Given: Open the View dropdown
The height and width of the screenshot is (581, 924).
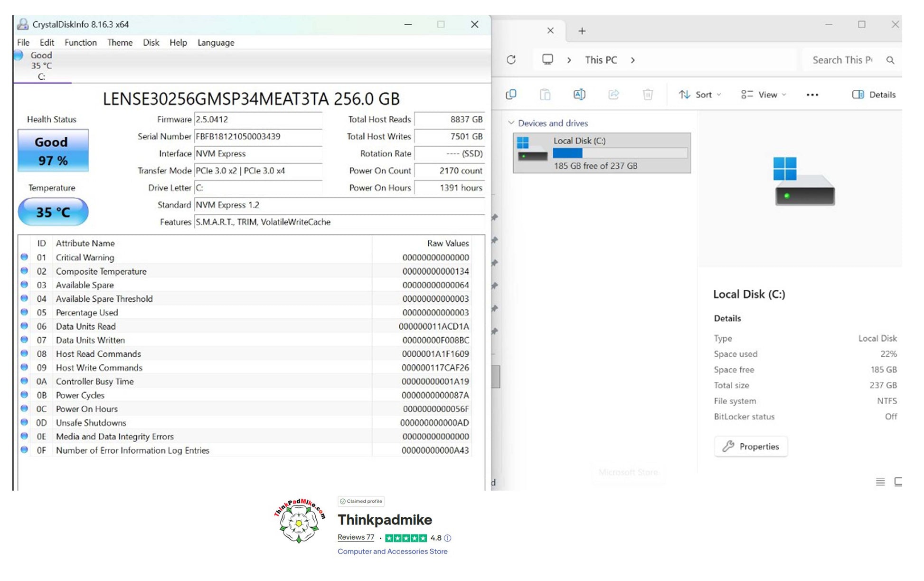Looking at the screenshot, I should [x=764, y=95].
